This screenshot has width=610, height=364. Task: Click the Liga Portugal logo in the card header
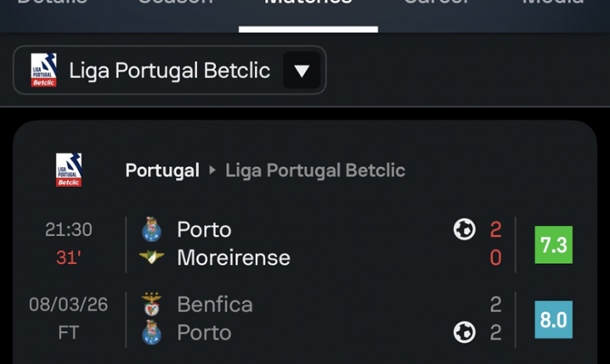pos(69,170)
